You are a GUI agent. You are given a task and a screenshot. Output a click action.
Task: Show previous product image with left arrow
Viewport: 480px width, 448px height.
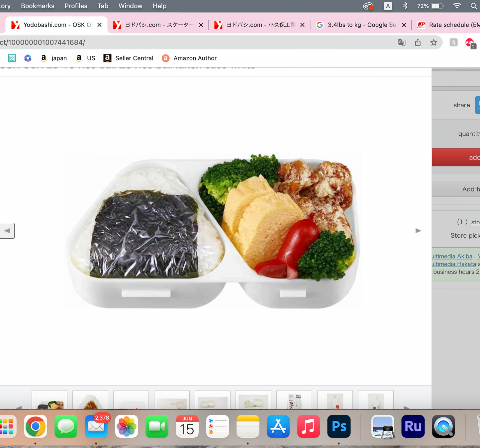coord(7,231)
